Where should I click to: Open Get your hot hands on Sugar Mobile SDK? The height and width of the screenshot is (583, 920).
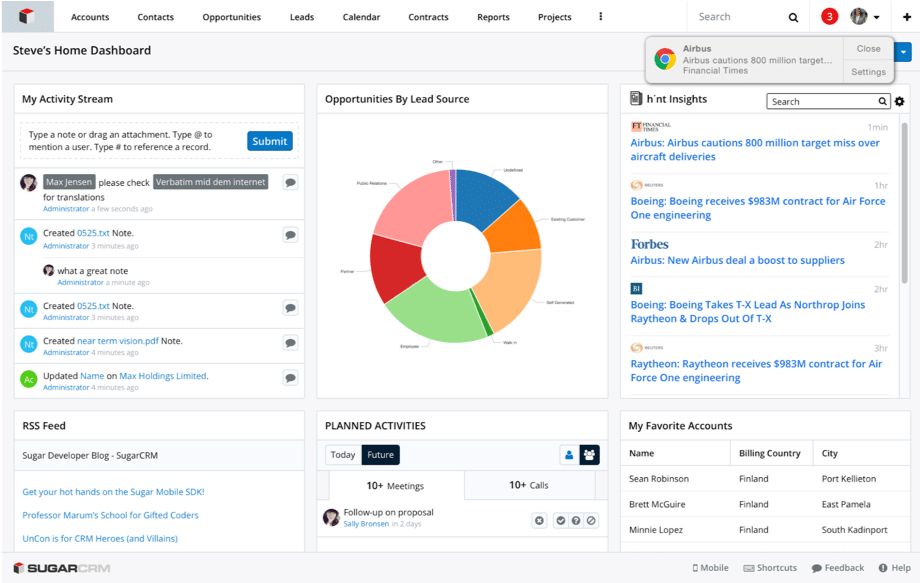click(x=113, y=492)
